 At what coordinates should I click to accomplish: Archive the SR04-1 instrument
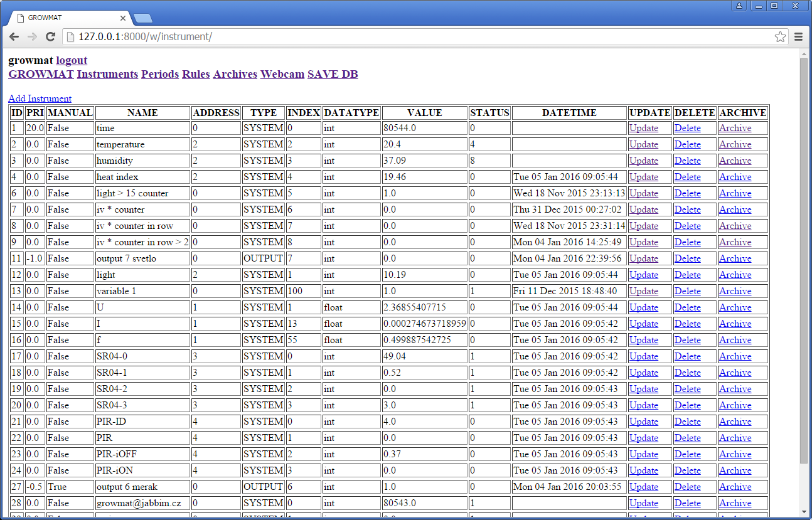pyautogui.click(x=735, y=373)
